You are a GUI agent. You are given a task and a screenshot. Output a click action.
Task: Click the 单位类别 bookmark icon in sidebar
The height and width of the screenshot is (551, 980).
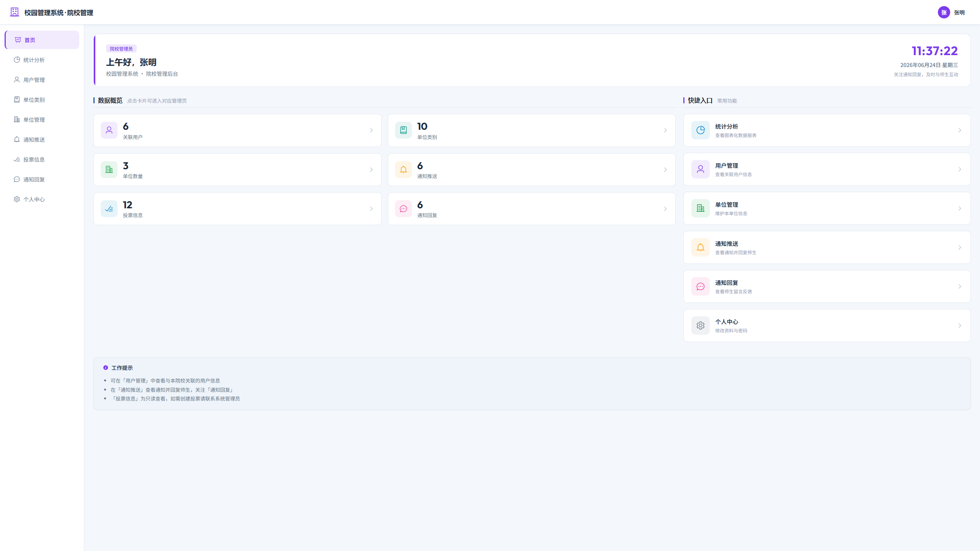pyautogui.click(x=17, y=100)
